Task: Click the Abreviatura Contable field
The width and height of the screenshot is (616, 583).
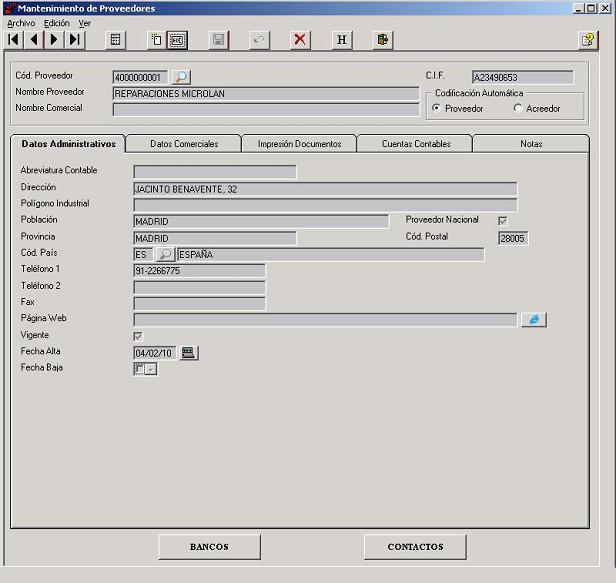Action: (x=215, y=172)
